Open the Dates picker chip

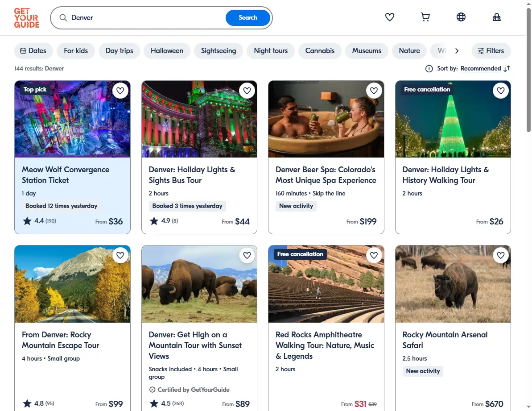click(x=33, y=51)
